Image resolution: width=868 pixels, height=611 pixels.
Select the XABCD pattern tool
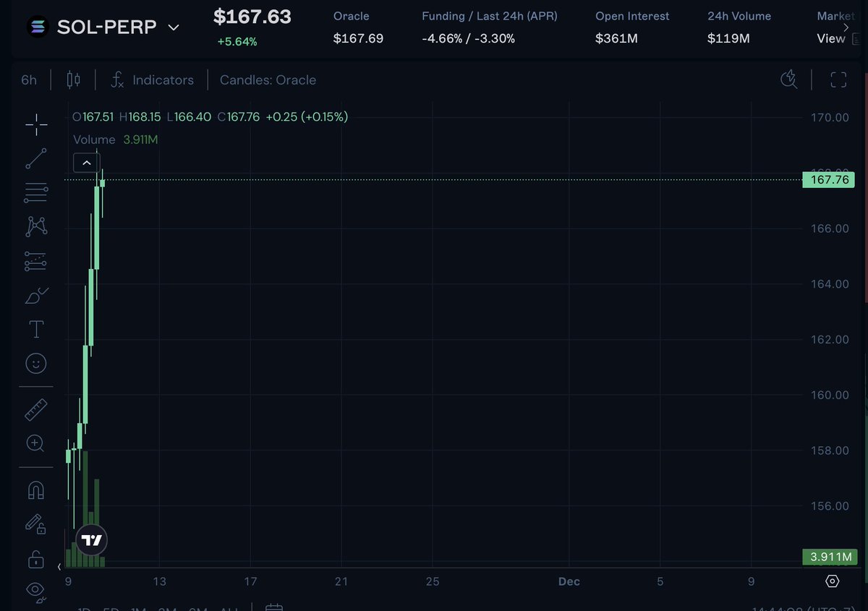click(x=36, y=226)
